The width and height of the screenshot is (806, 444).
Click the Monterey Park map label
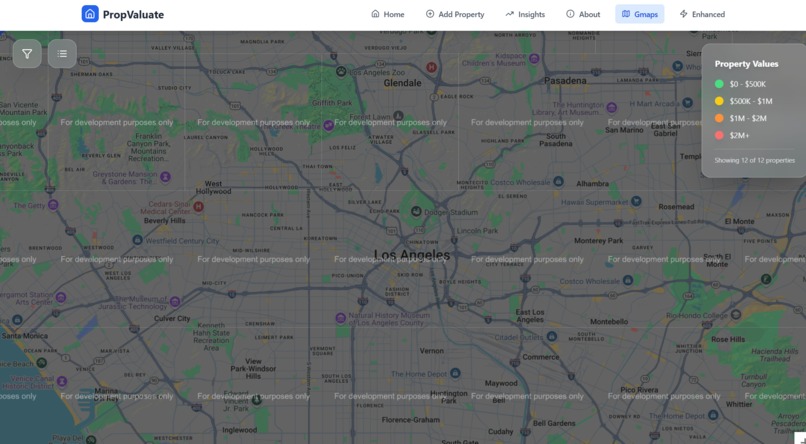pos(598,240)
